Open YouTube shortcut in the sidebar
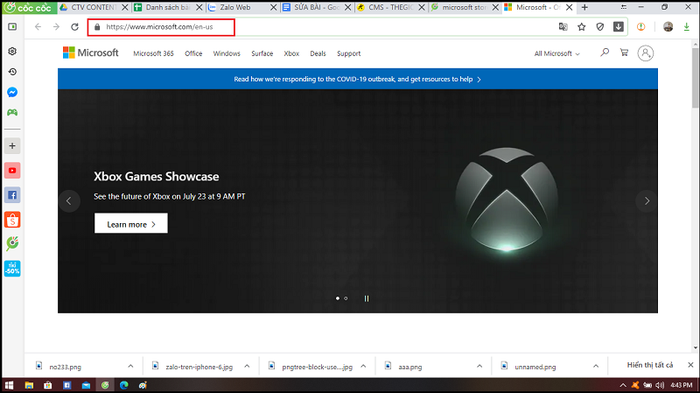This screenshot has height=393, width=700. pos(12,171)
